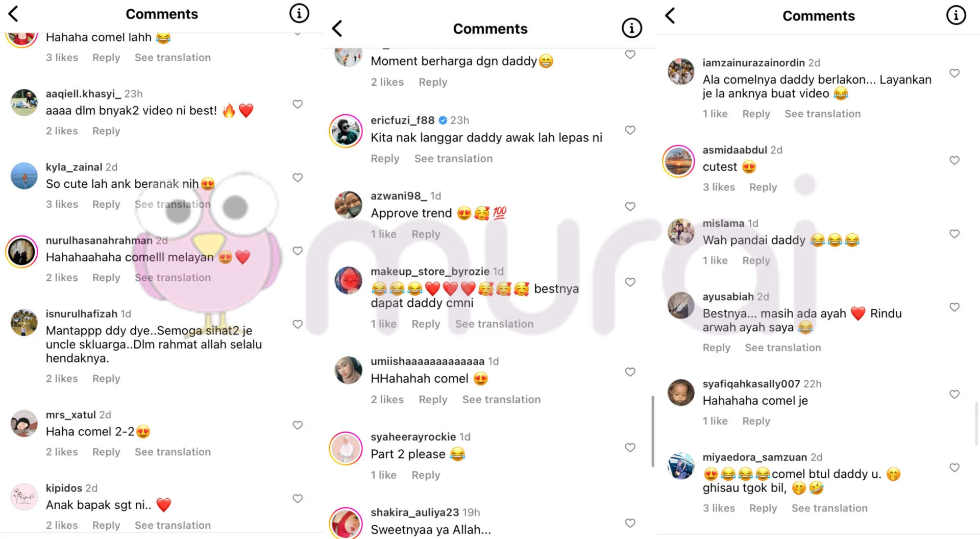
Task: Reply to kyla_zainal's comment
Action: coord(106,204)
